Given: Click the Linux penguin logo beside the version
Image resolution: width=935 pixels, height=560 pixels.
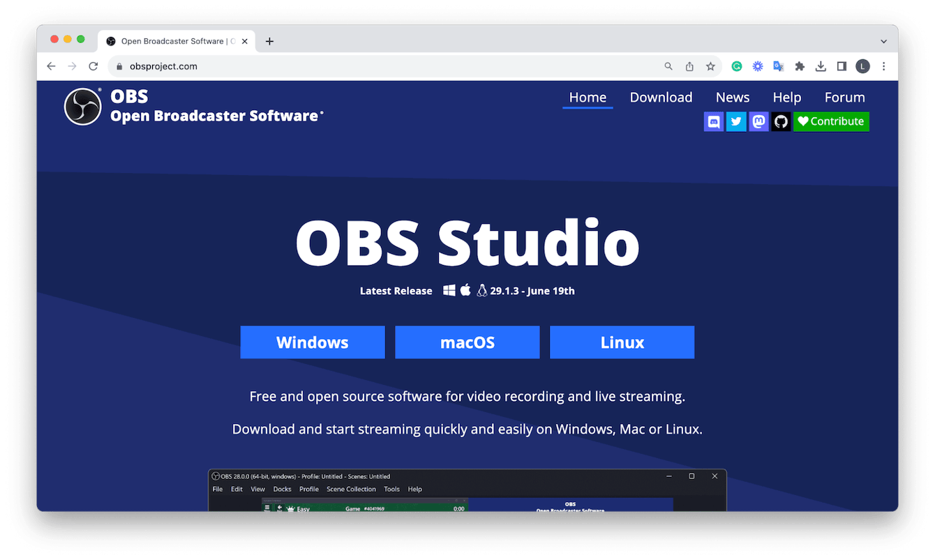Looking at the screenshot, I should point(482,291).
